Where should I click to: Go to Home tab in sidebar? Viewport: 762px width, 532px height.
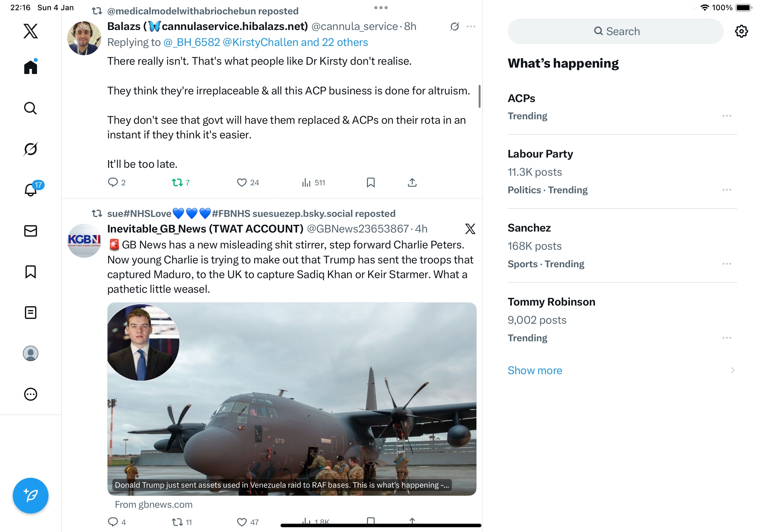[x=31, y=67]
